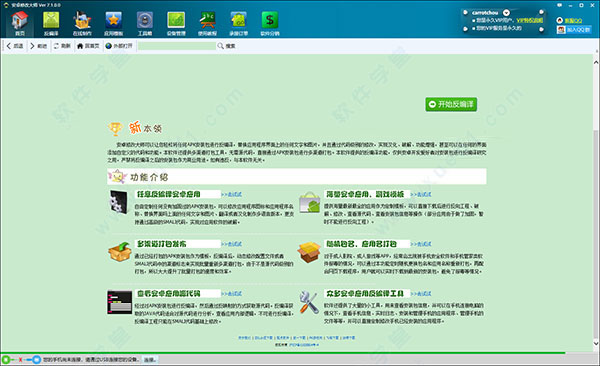Click the connect button in status bar

[x=150, y=359]
